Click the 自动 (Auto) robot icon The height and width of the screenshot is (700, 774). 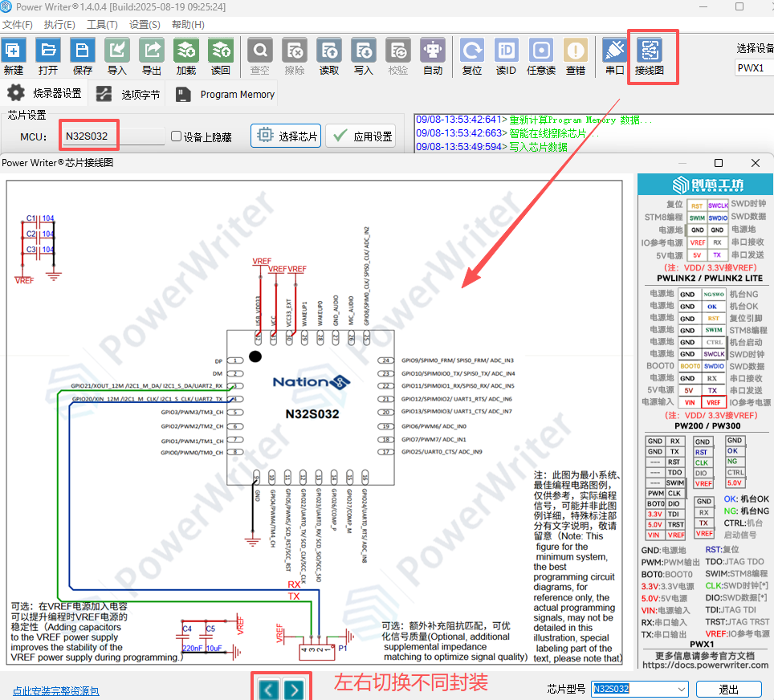point(433,55)
